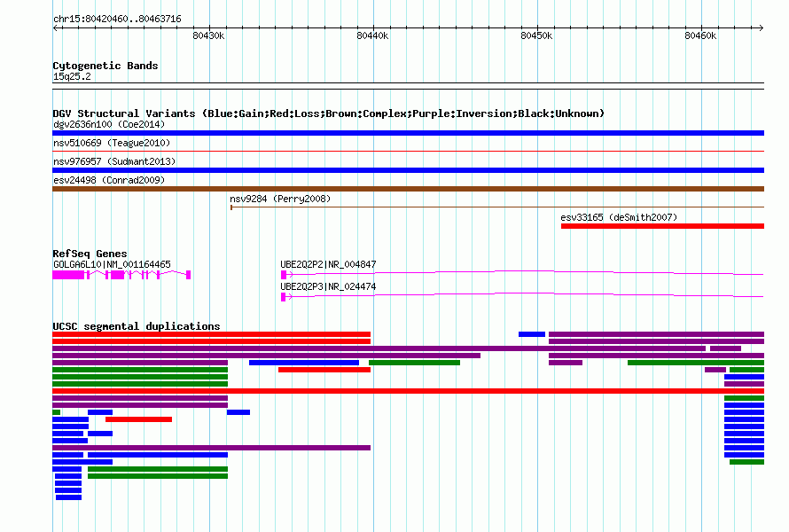Click the blue dgv2636n100 gain bar
789x532 pixels.
408,133
